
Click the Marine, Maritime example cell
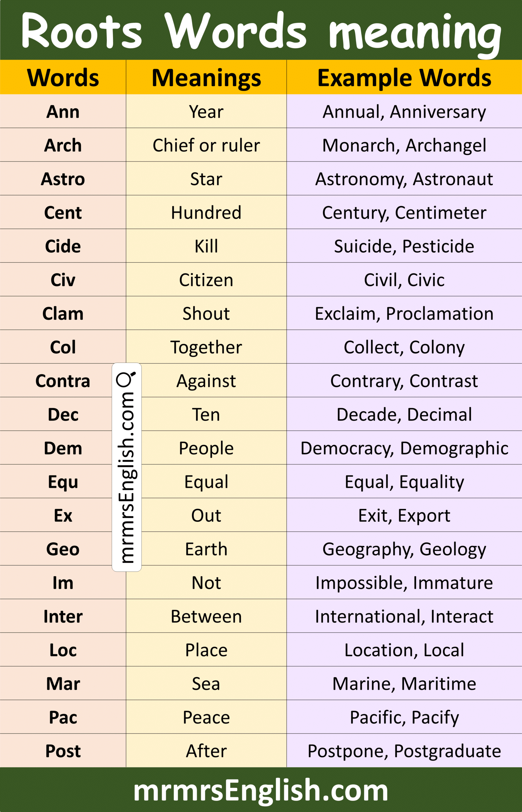[404, 684]
